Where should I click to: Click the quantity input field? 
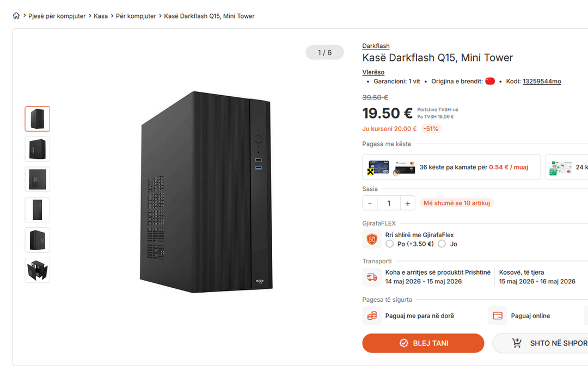[389, 203]
